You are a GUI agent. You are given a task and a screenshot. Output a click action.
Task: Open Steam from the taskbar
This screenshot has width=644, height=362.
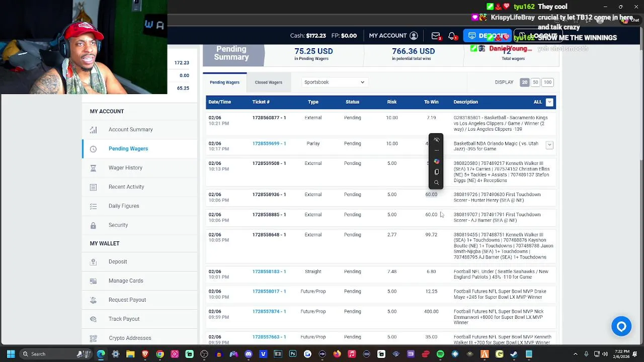click(x=514, y=354)
